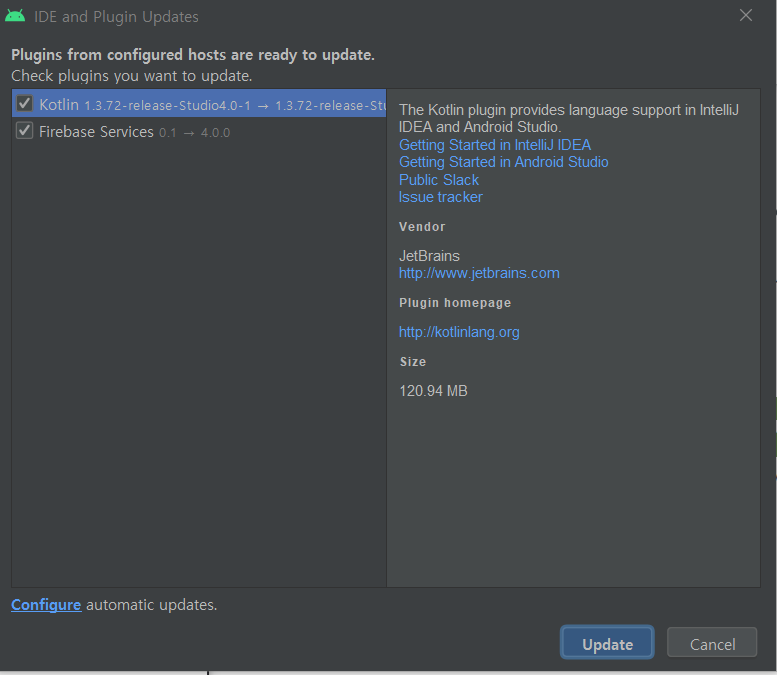The width and height of the screenshot is (777, 675).
Task: Click the Cancel button
Action: (x=712, y=643)
